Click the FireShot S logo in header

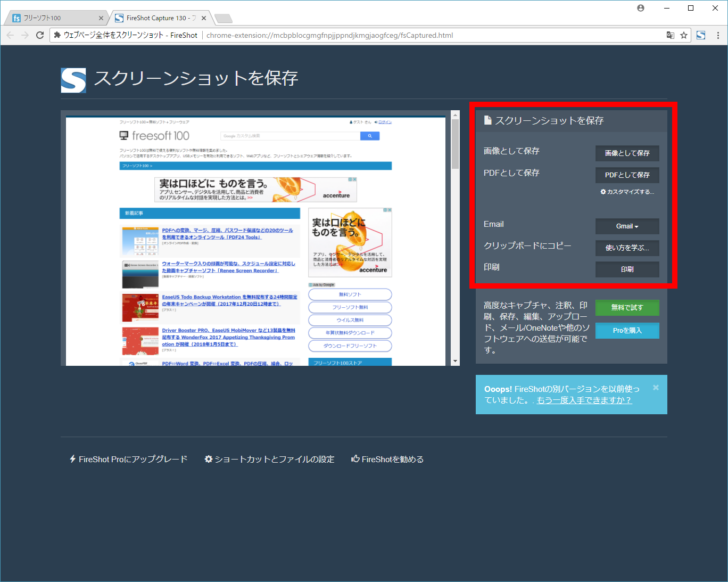pos(73,80)
